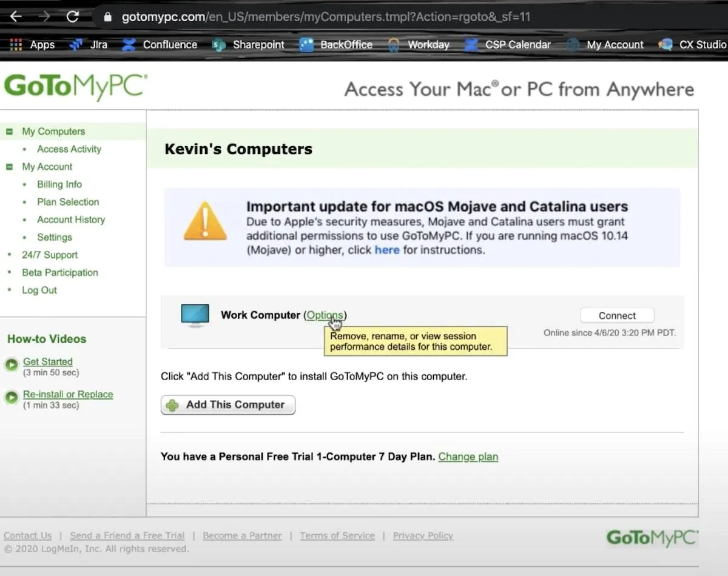Collapse the My Account sidebar section

coord(9,166)
